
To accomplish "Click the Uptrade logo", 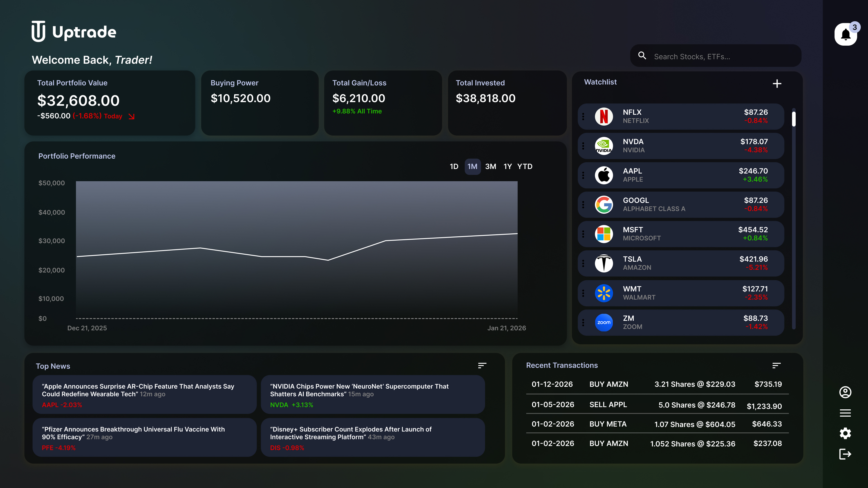I will click(74, 31).
